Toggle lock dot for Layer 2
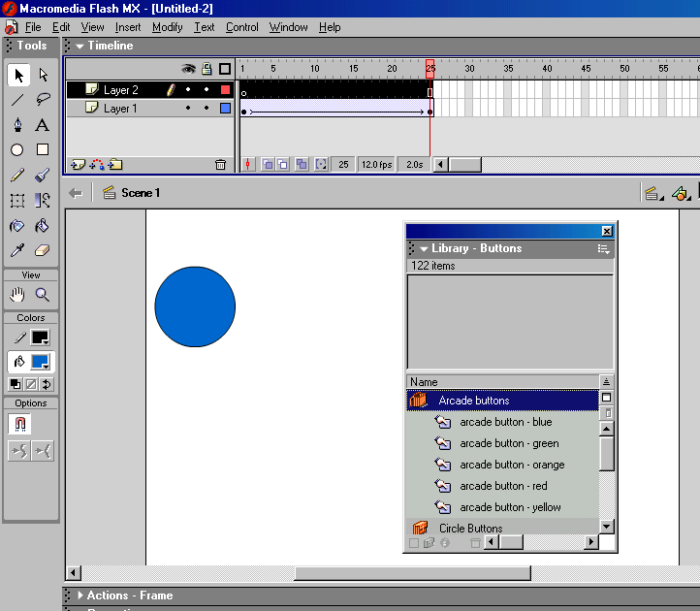Screen dimensions: 700x611 pos(206,90)
